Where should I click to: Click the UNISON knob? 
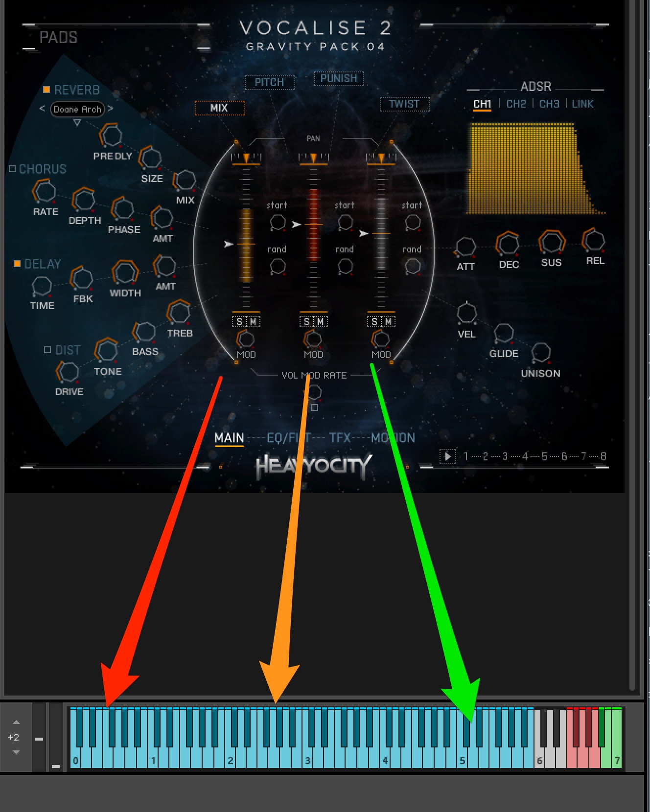click(x=541, y=353)
